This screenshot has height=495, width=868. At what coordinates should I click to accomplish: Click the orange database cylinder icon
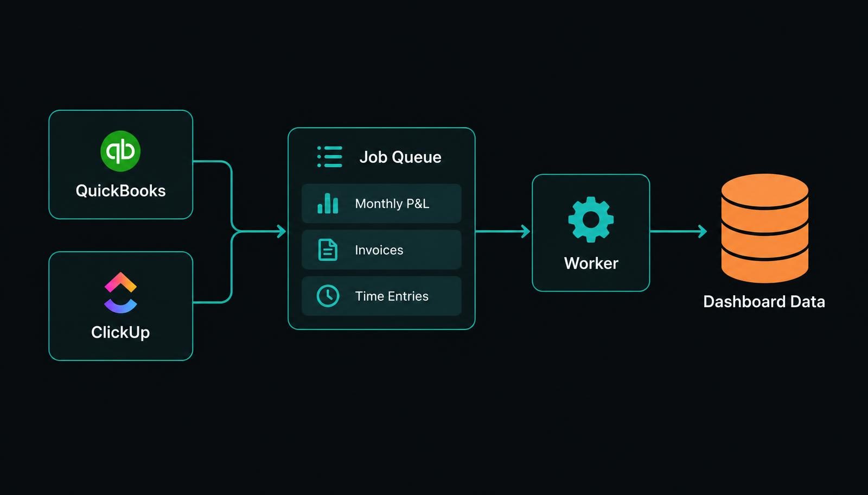point(765,228)
